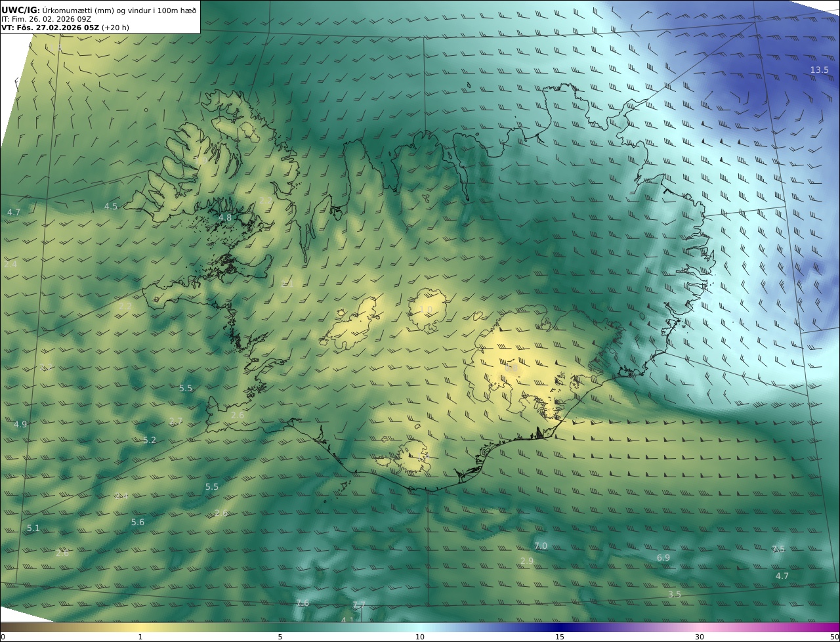Click the 2.7 value label

(x=176, y=421)
